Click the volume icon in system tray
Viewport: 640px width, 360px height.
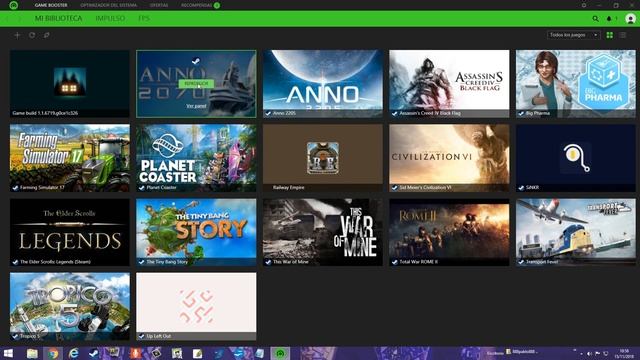(x=589, y=353)
